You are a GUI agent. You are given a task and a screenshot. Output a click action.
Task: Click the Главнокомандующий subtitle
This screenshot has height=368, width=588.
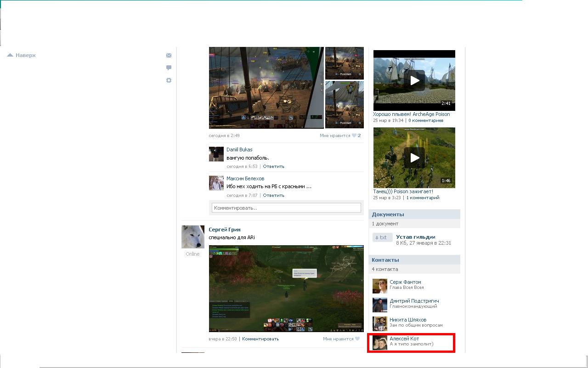click(x=413, y=306)
